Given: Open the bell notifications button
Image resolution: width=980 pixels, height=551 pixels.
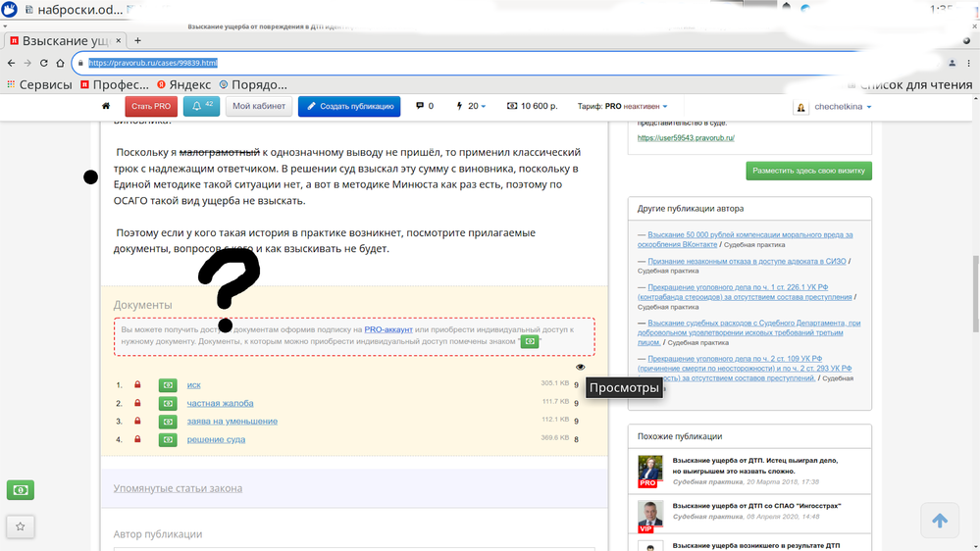Looking at the screenshot, I should (x=201, y=106).
